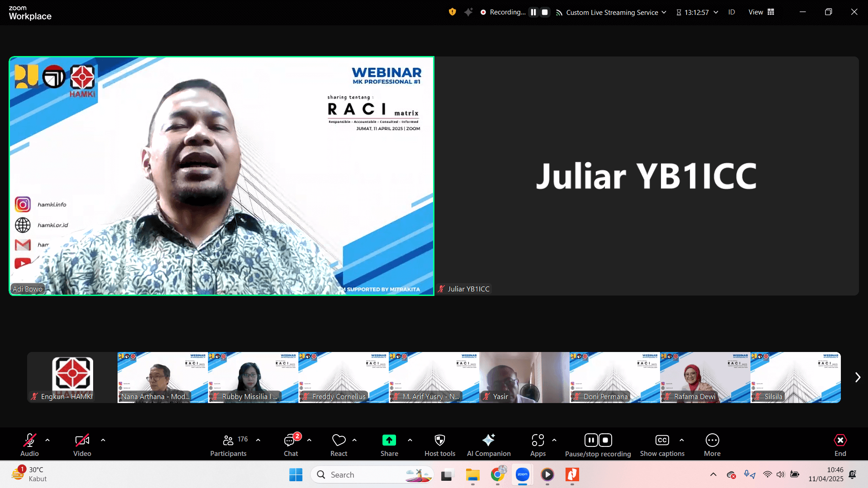
Task: Click the encryption shield icon in title bar
Action: point(452,12)
